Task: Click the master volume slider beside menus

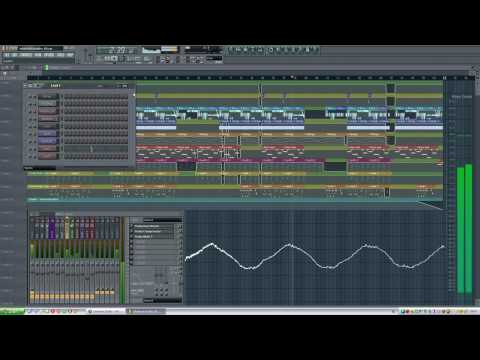Action: (x=86, y=55)
